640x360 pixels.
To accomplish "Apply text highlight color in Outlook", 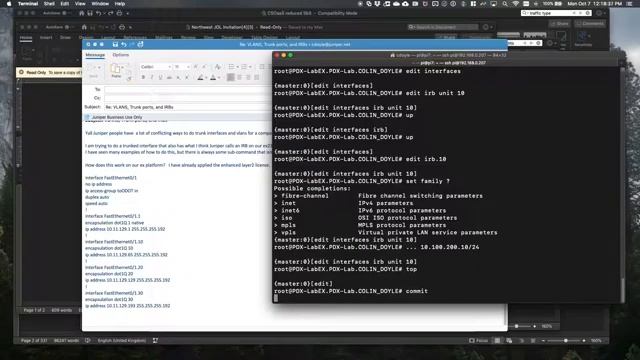I will [x=200, y=77].
